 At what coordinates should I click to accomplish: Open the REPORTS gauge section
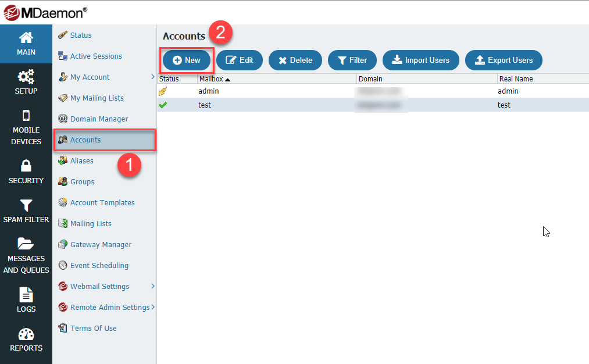(26, 340)
